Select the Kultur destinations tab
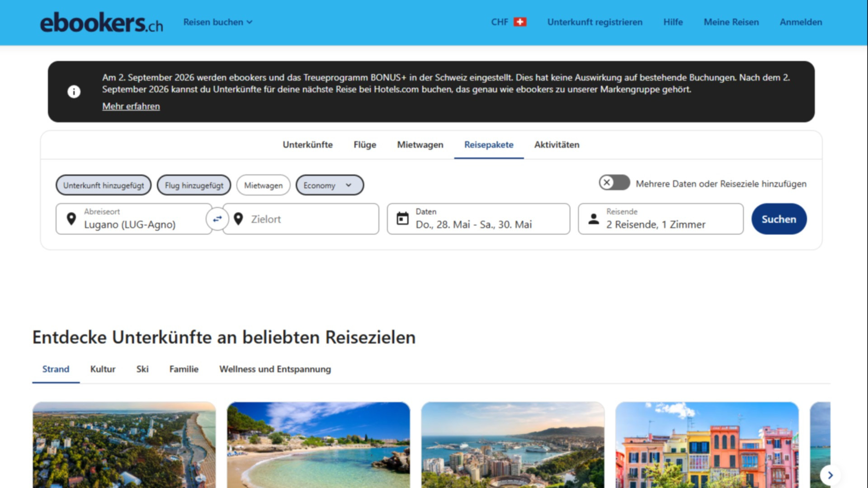This screenshot has width=868, height=488. [x=103, y=369]
